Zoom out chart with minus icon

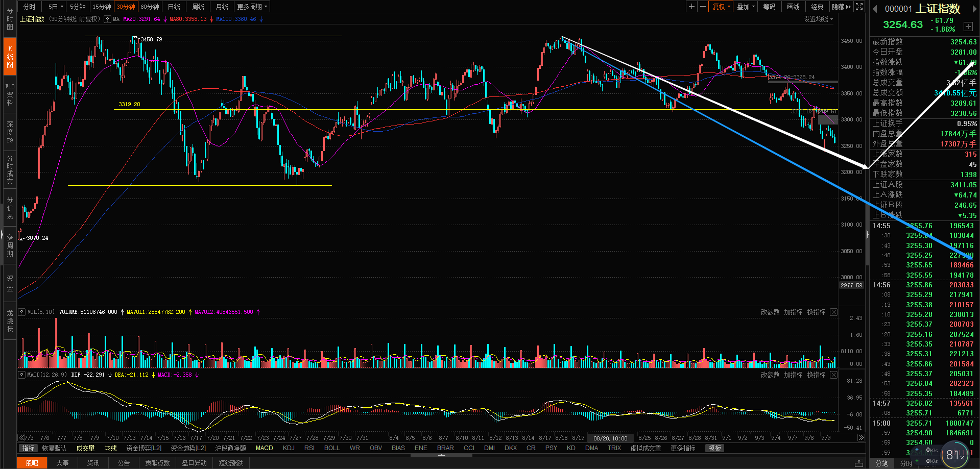703,7
